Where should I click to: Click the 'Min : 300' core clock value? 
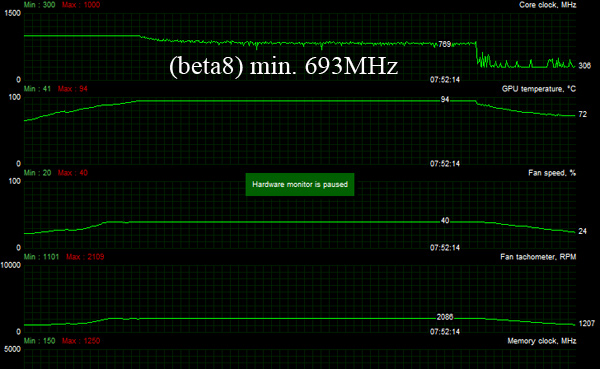click(x=39, y=5)
